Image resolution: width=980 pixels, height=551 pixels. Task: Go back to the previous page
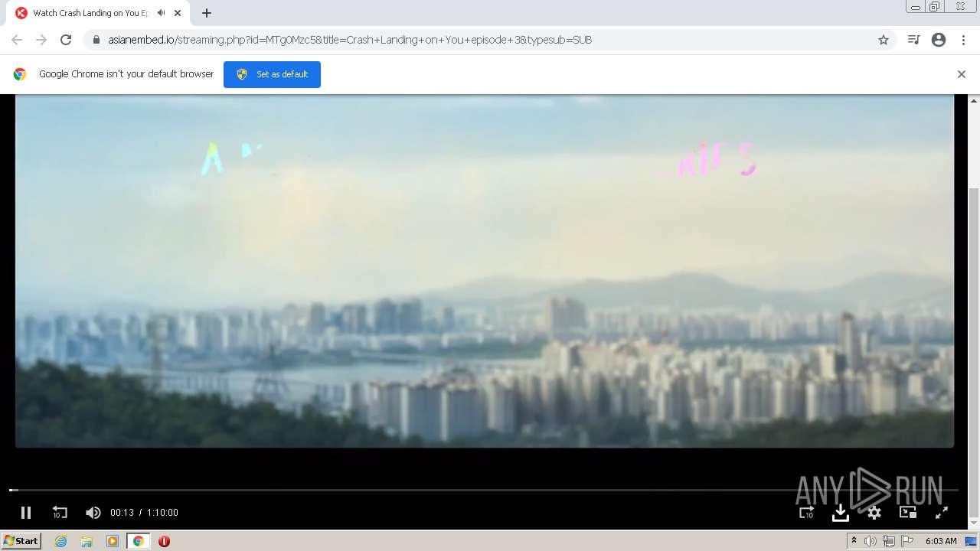pyautogui.click(x=17, y=40)
